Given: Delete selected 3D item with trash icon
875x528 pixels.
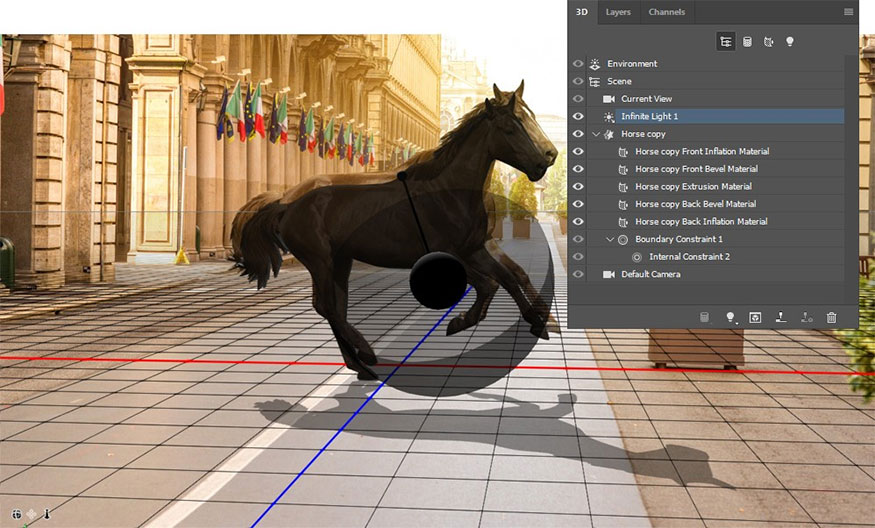Looking at the screenshot, I should [831, 317].
